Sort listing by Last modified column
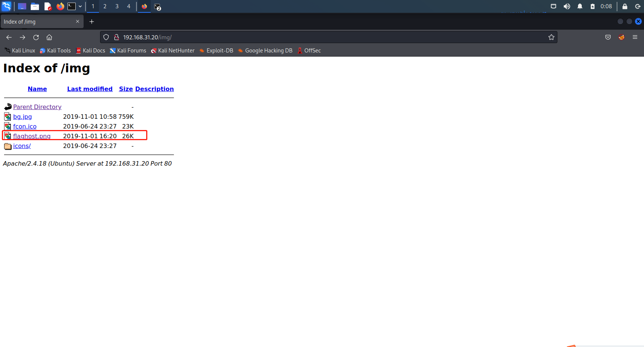Viewport: 644px width, 347px height. [x=90, y=89]
